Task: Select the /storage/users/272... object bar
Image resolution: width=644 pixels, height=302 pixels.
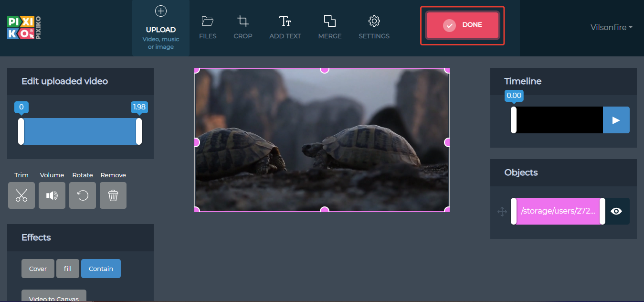Action: (558, 211)
